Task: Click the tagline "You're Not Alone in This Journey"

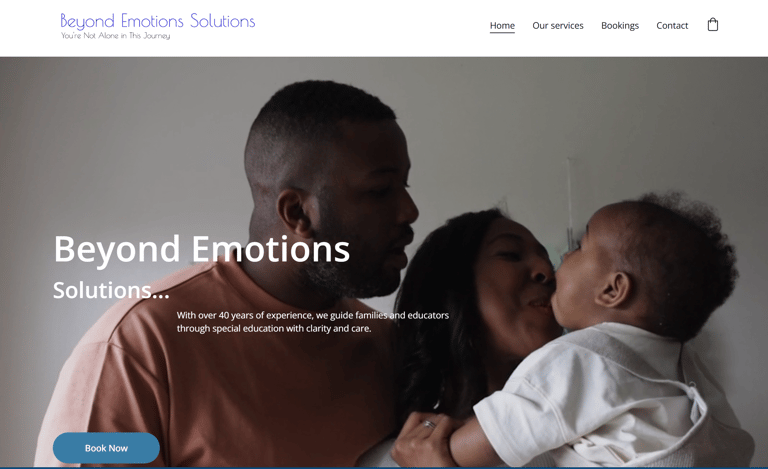Action: (116, 36)
